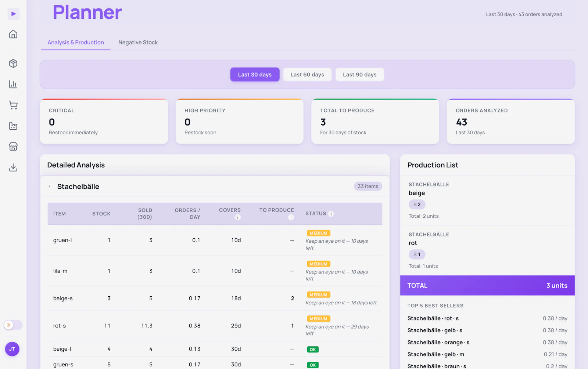Click the S 1 size chip under rot
This screenshot has width=588, height=369.
417,254
